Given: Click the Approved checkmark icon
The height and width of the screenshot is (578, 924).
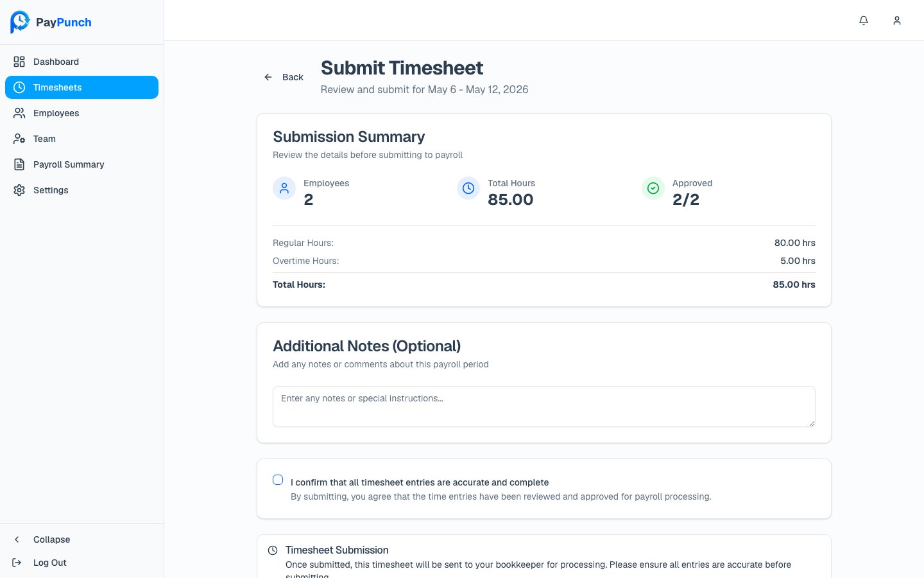Looking at the screenshot, I should coord(653,188).
